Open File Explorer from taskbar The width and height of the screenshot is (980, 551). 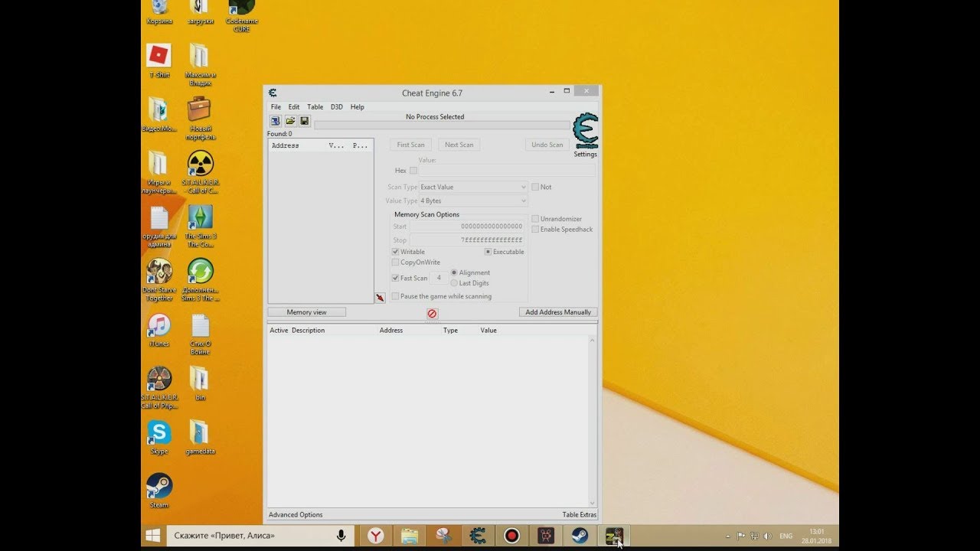click(410, 536)
